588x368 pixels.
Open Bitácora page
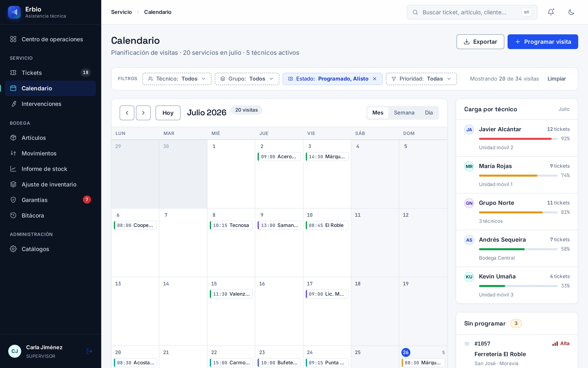[x=50, y=215]
